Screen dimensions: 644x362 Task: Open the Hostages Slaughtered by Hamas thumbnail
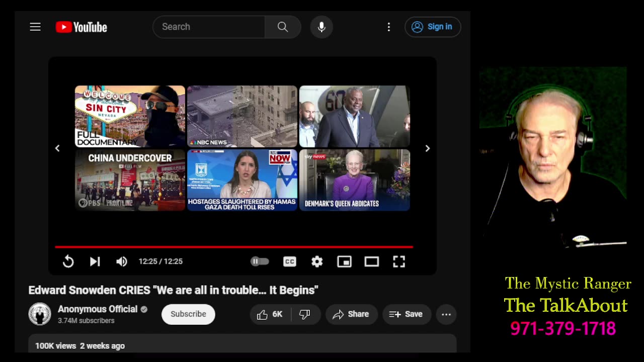(x=243, y=180)
